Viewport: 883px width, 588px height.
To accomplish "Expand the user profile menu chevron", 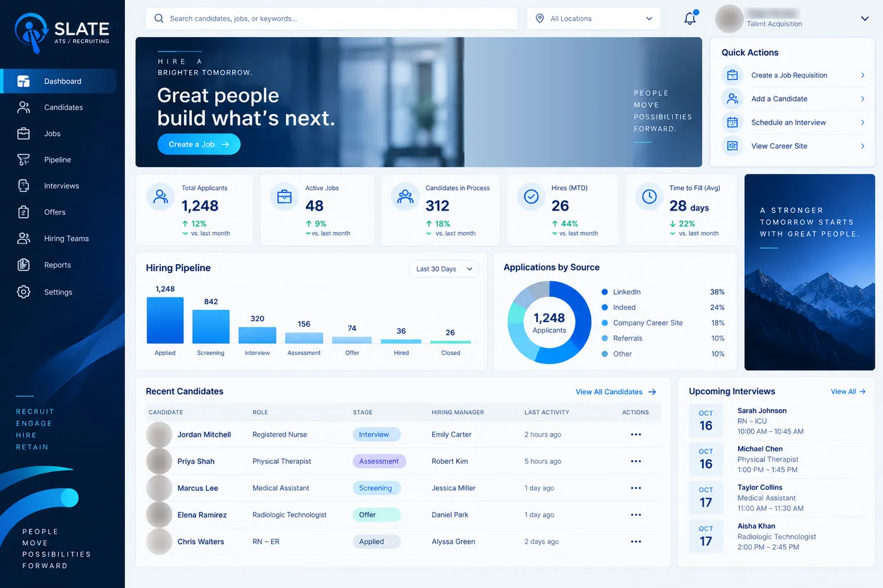I will point(865,19).
